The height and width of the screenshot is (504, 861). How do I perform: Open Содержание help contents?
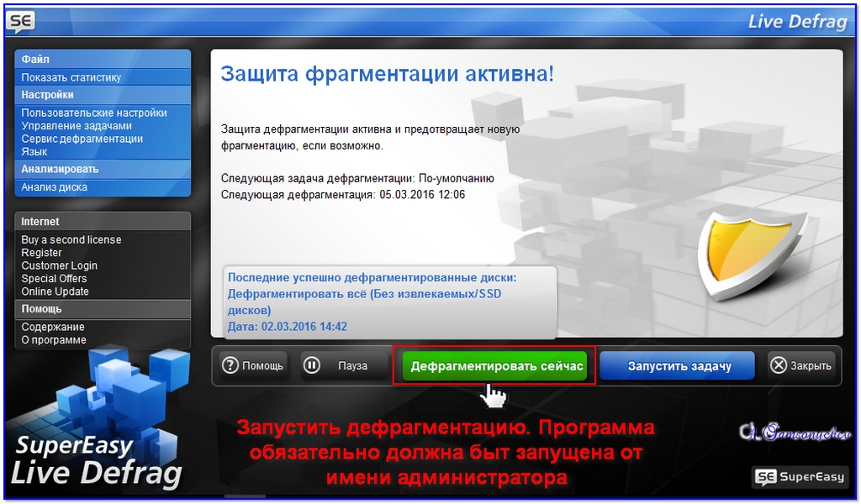pyautogui.click(x=53, y=327)
